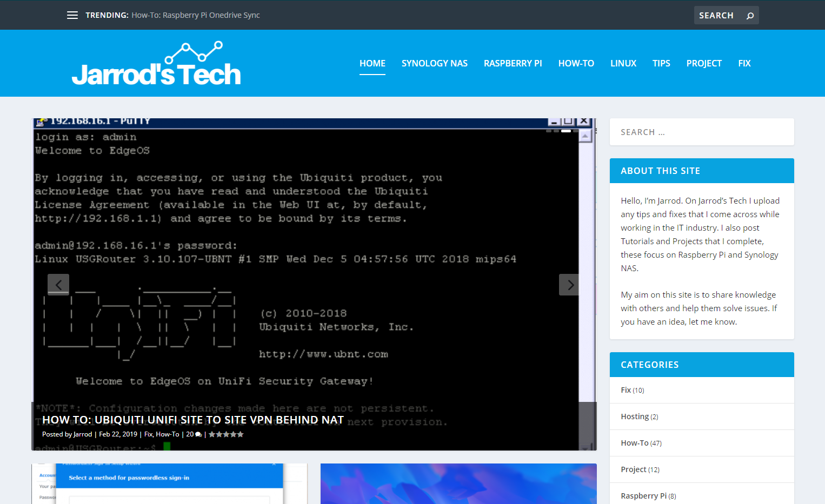825x504 pixels.
Task: Click the star rating on featured post
Action: 226,434
